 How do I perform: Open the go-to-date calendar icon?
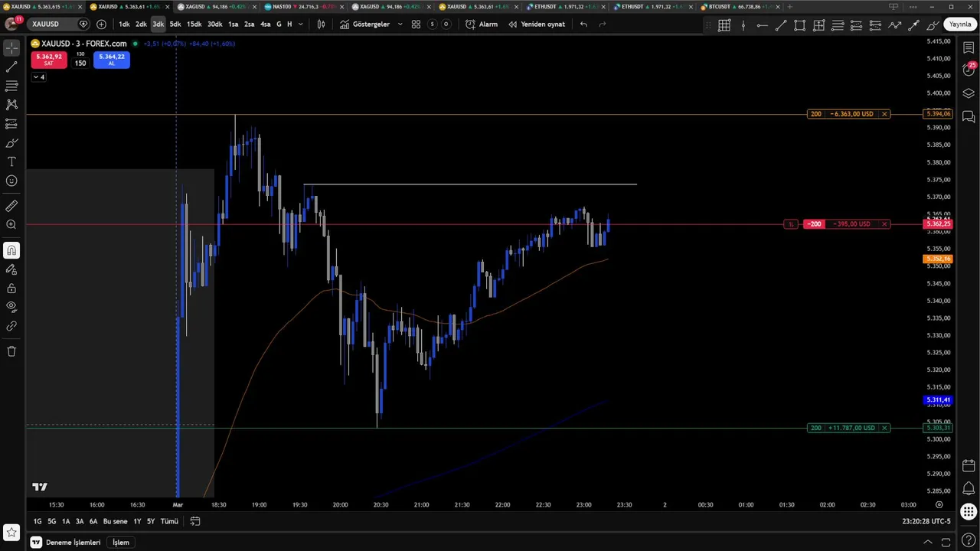(x=195, y=521)
